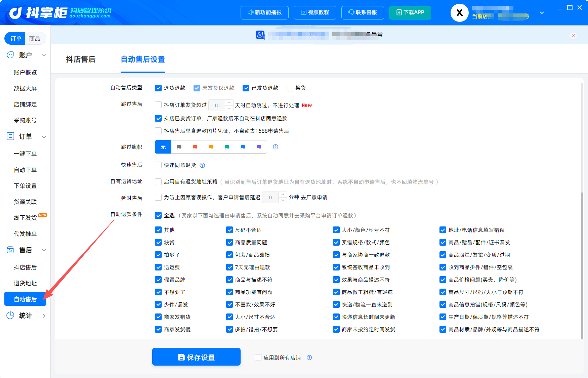Click the 售后 section icon
The height and width of the screenshot is (378, 588).
pos(10,250)
